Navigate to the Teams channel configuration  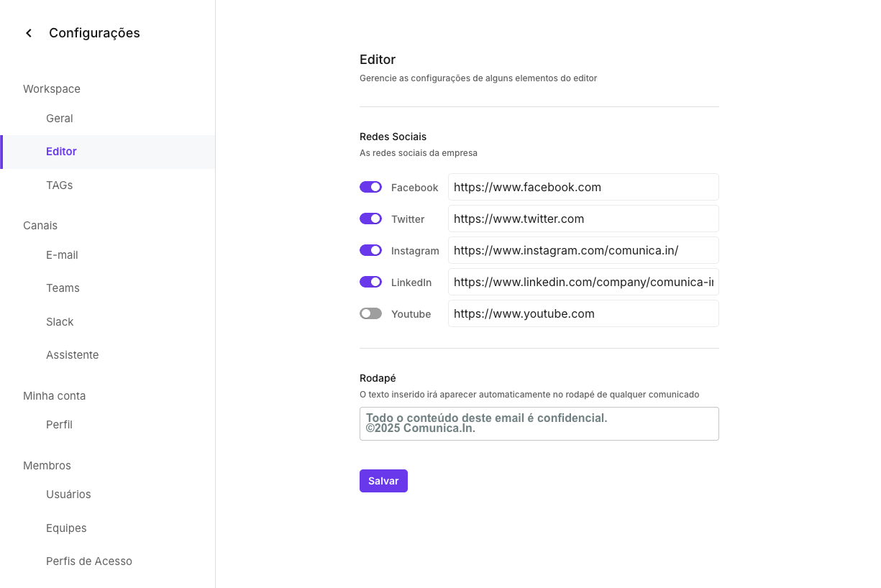pyautogui.click(x=63, y=288)
